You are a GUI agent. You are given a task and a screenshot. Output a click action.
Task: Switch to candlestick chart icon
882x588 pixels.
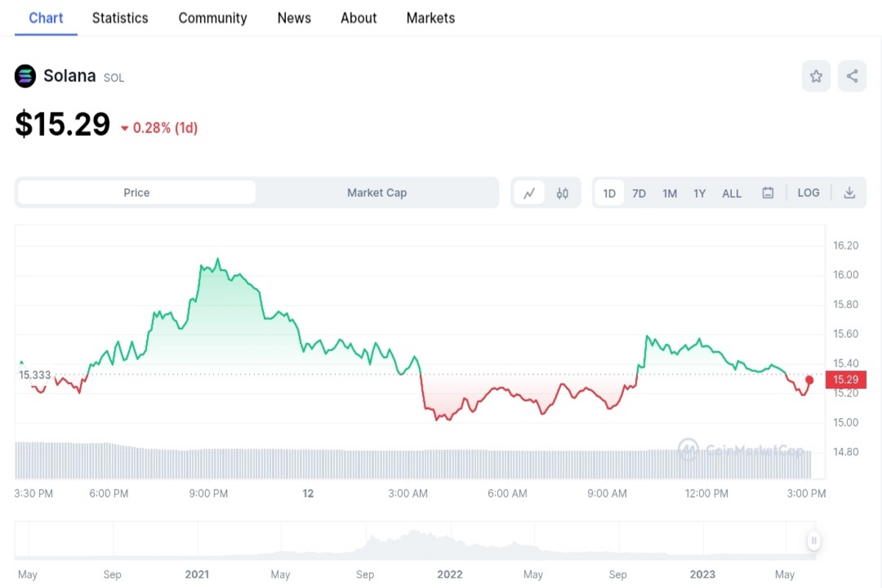[x=562, y=193]
